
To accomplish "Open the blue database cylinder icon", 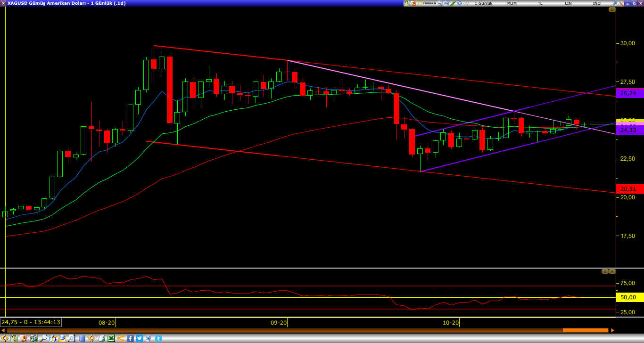I will point(82,338).
